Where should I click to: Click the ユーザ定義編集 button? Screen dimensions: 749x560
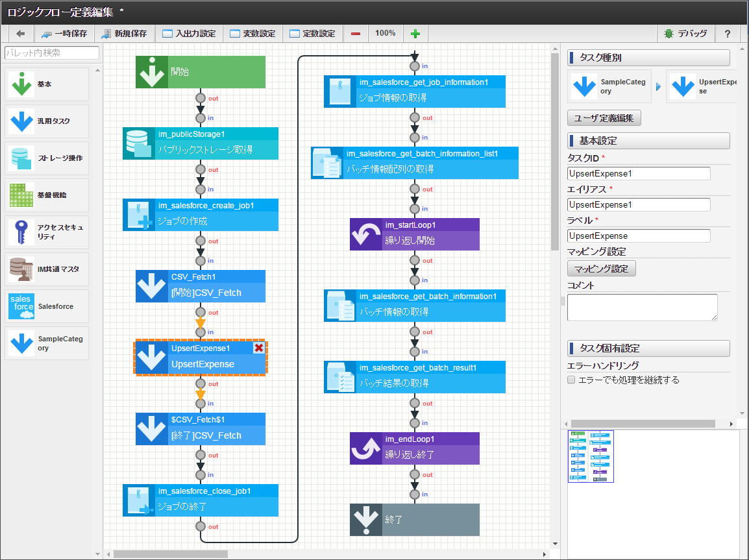tap(604, 118)
